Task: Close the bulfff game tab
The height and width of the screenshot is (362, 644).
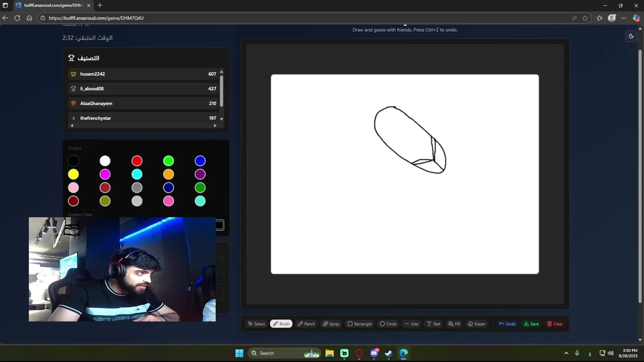Action: click(89, 6)
